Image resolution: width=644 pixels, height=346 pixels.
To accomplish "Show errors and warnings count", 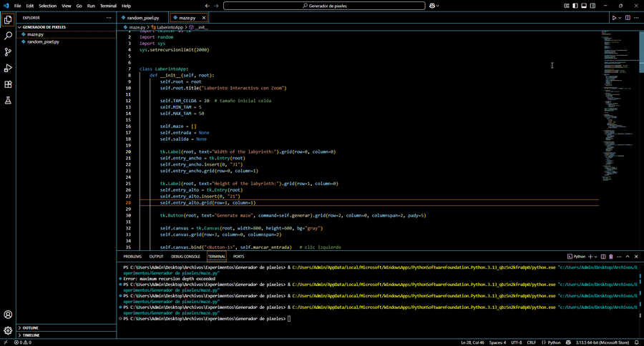I will 23,342.
